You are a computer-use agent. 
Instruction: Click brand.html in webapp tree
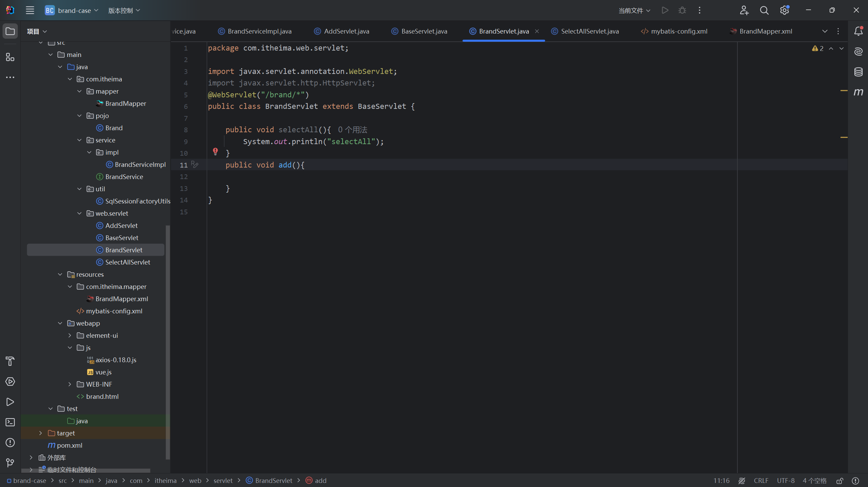tap(101, 396)
